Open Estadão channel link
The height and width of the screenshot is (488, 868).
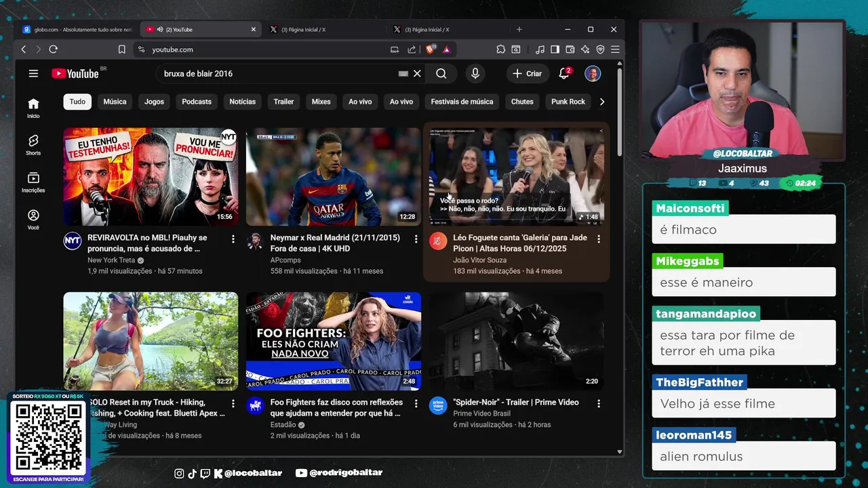(283, 425)
